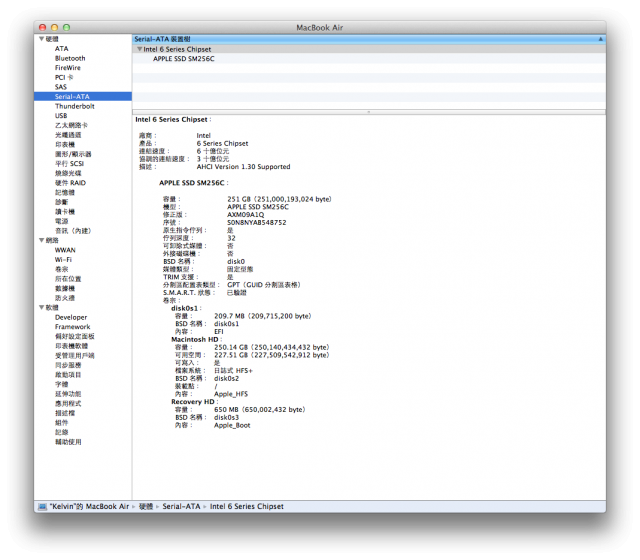
Task: Open the 光纖通道 sidebar entry
Action: [68, 135]
